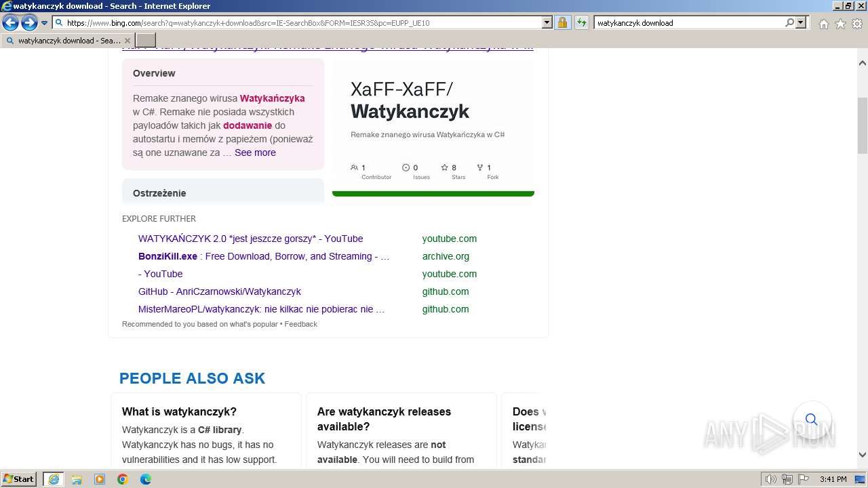The width and height of the screenshot is (868, 488).
Task: Click the network tray icon
Action: pos(787,479)
